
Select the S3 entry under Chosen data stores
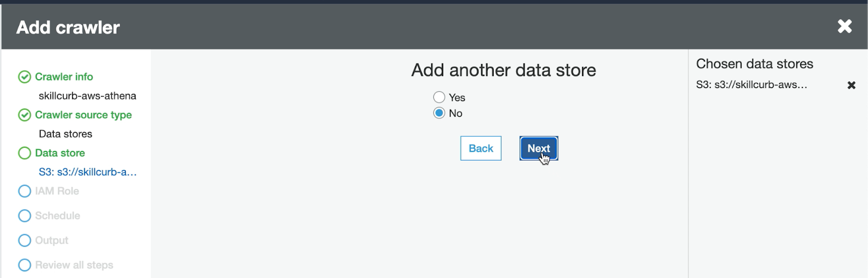coord(751,85)
